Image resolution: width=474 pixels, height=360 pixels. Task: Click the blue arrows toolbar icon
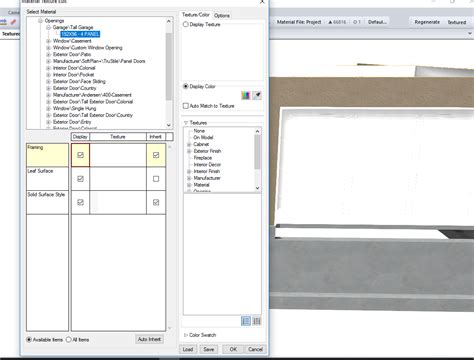pyautogui.click(x=3, y=22)
